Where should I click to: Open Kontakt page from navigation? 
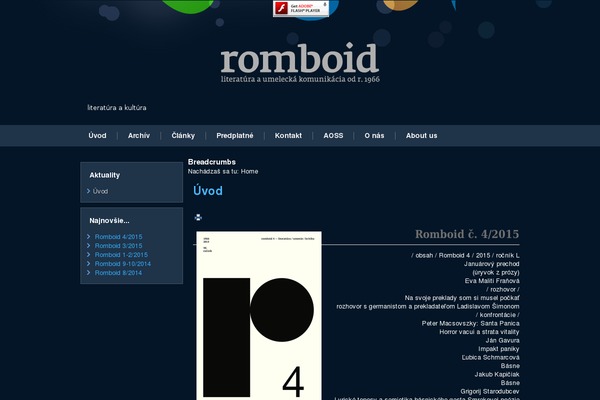pos(288,136)
